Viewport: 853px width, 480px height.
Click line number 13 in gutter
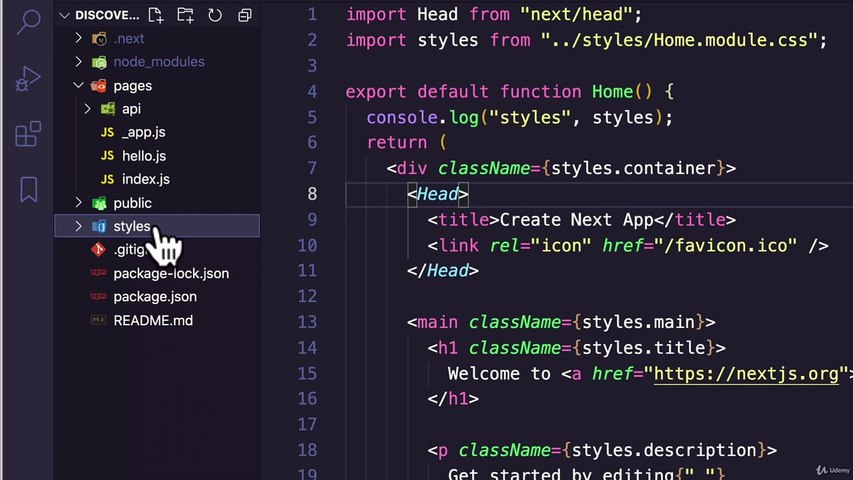pos(307,322)
